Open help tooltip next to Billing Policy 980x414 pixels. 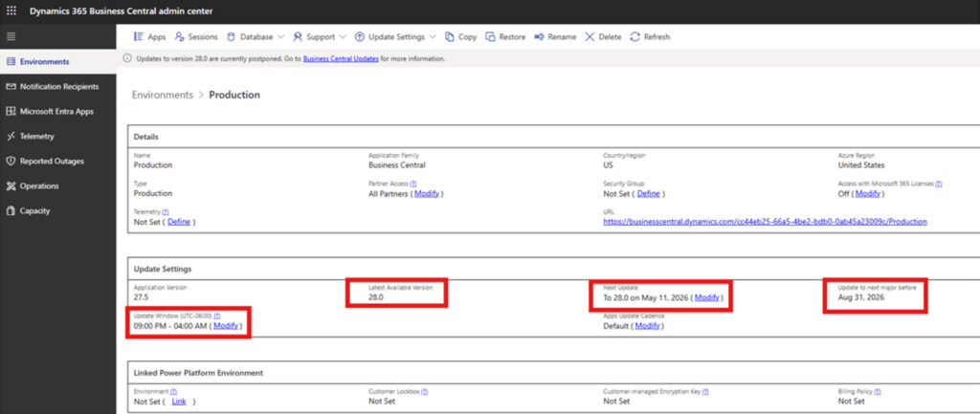coord(878,391)
